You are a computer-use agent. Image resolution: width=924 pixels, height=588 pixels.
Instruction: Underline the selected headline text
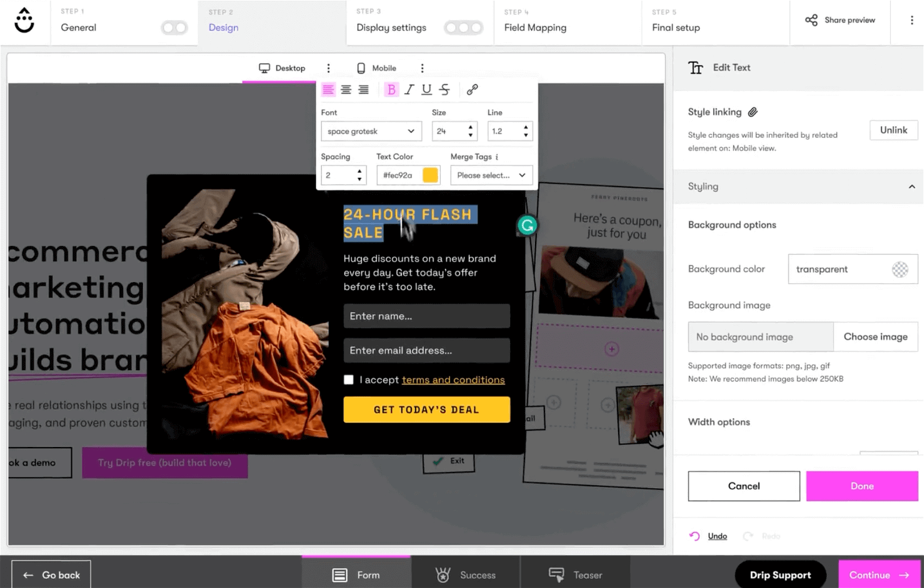[x=426, y=90]
